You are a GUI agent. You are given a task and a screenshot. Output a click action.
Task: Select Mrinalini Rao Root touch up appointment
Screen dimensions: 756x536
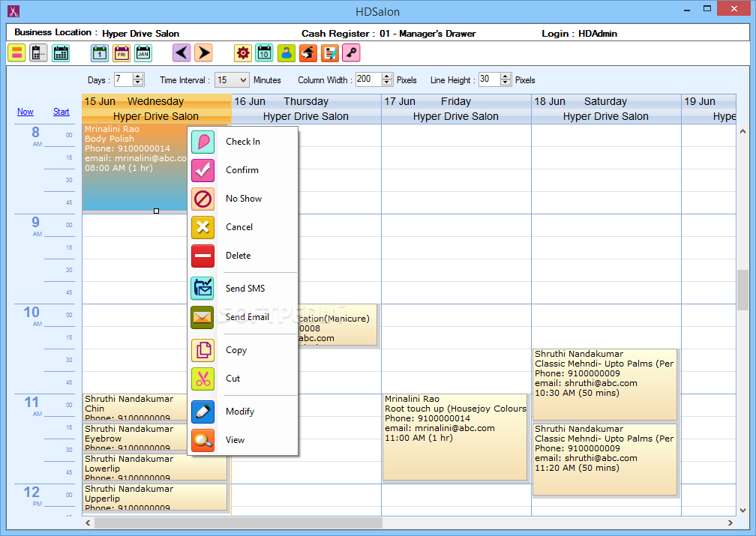[x=454, y=437]
